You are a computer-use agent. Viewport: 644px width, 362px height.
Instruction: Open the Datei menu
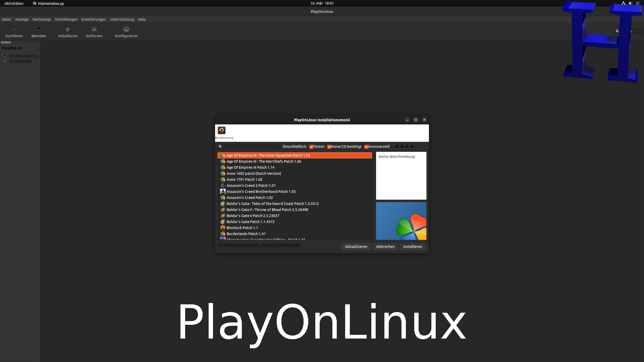click(6, 19)
